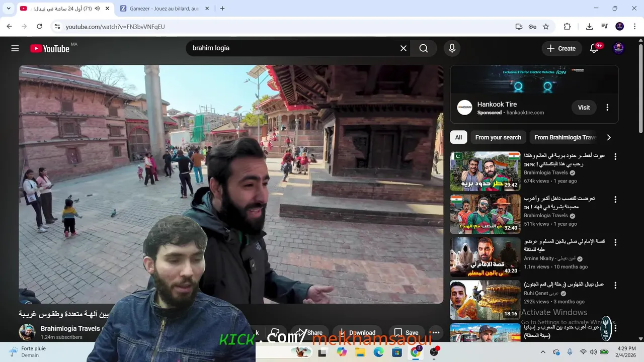This screenshot has height=362, width=644.
Task: Open File Explorer from the taskbar
Action: coord(360,352)
